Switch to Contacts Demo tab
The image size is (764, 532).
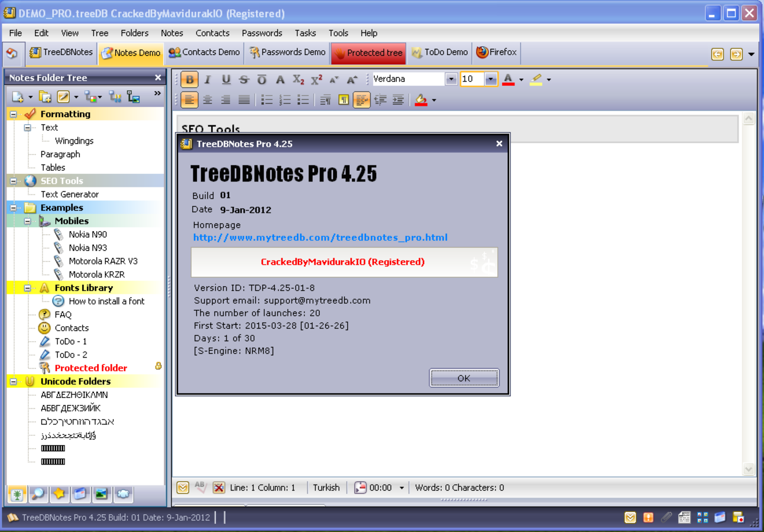(204, 52)
